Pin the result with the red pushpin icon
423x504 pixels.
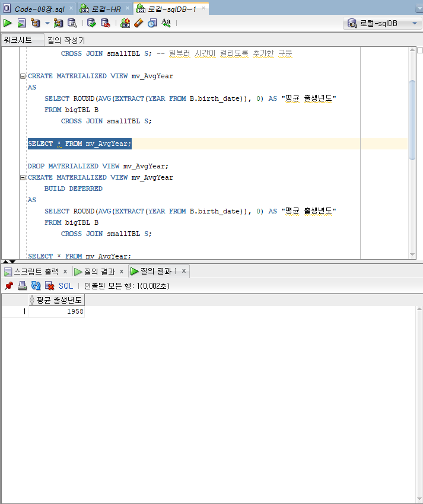click(x=9, y=285)
